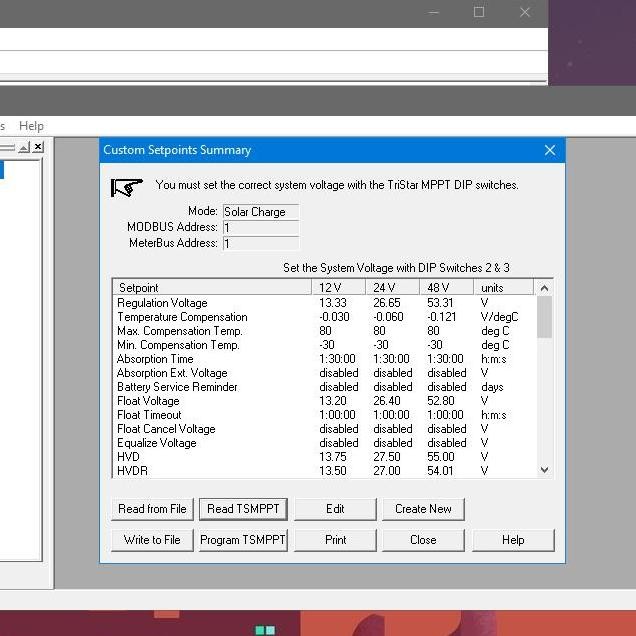
Task: Click the setpoint list vertical scrollbar thumb
Action: 544,318
